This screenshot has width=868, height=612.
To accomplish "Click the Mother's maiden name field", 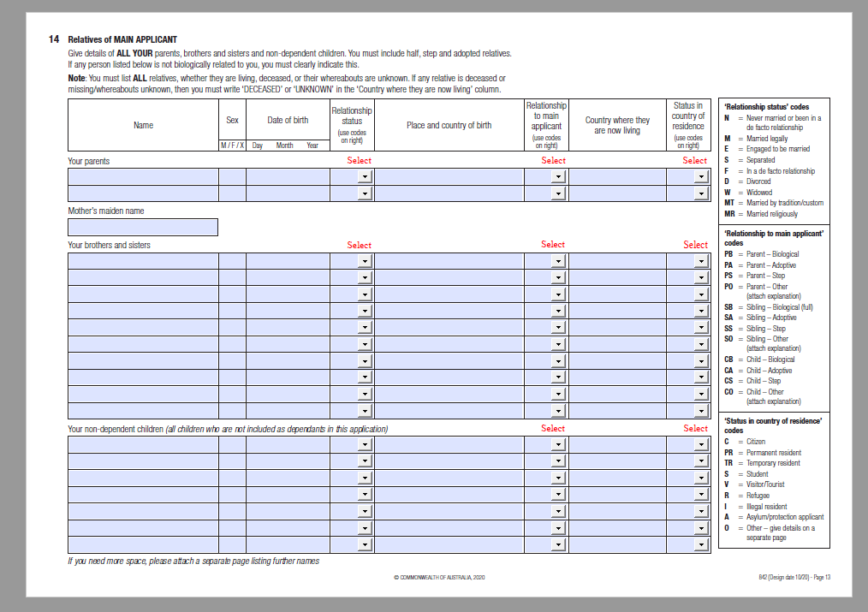I will pyautogui.click(x=143, y=227).
